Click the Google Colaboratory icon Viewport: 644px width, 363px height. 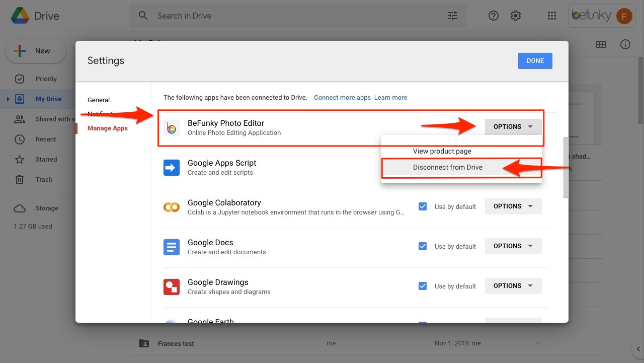172,207
